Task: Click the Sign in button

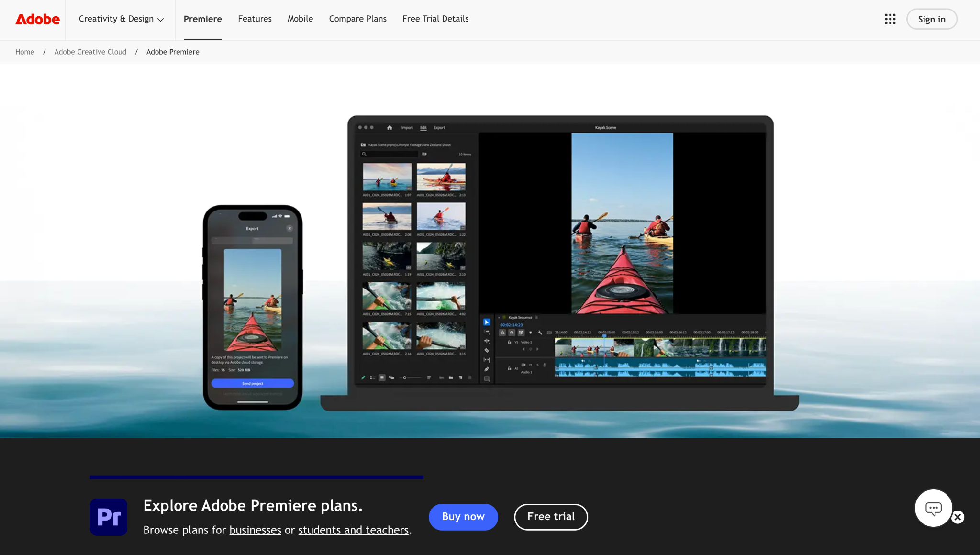Action: pyautogui.click(x=931, y=19)
